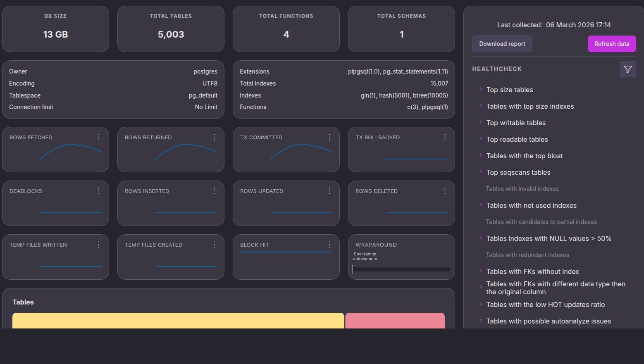Click the Wraparound progress bar
The width and height of the screenshot is (644, 364).
click(x=401, y=269)
